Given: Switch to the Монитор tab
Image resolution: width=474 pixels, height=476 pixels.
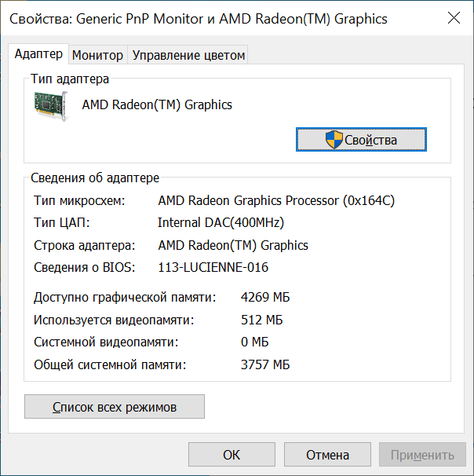Looking at the screenshot, I should 97,55.
